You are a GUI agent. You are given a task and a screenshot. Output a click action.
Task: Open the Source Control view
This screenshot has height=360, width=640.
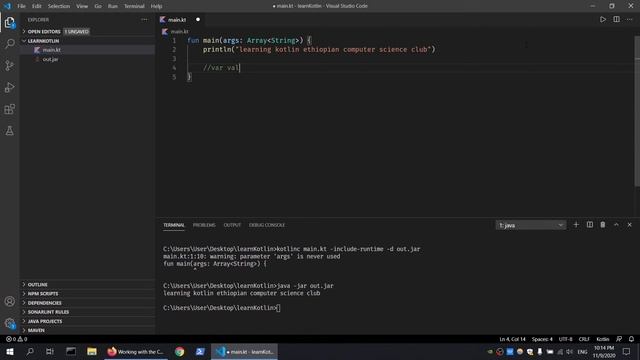9,65
